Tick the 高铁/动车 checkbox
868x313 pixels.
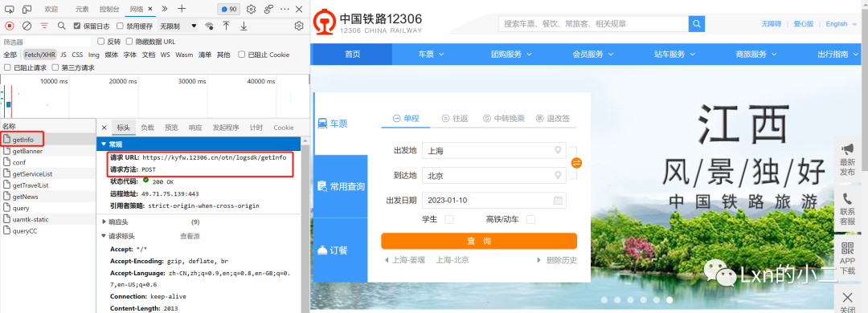click(530, 220)
